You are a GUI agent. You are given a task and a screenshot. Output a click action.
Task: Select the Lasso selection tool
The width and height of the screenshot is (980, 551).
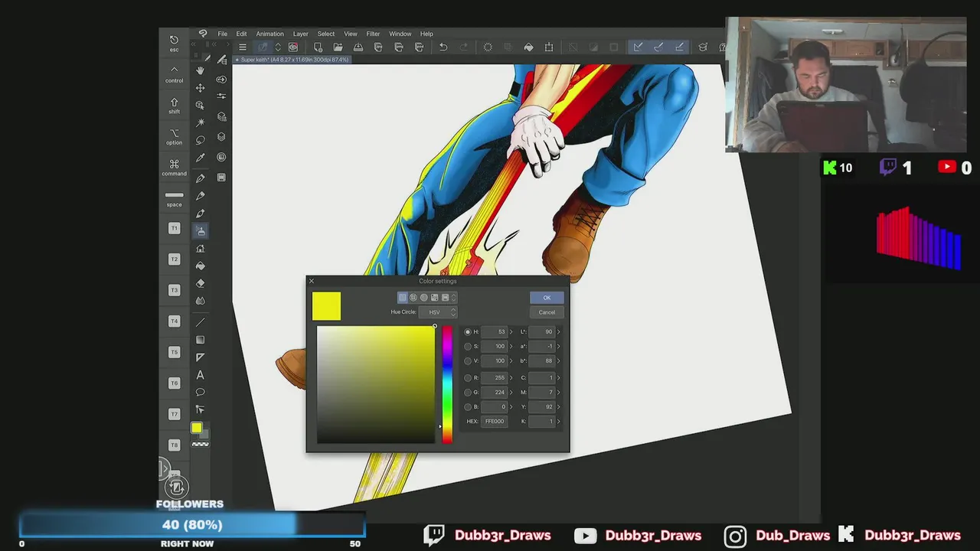201,140
